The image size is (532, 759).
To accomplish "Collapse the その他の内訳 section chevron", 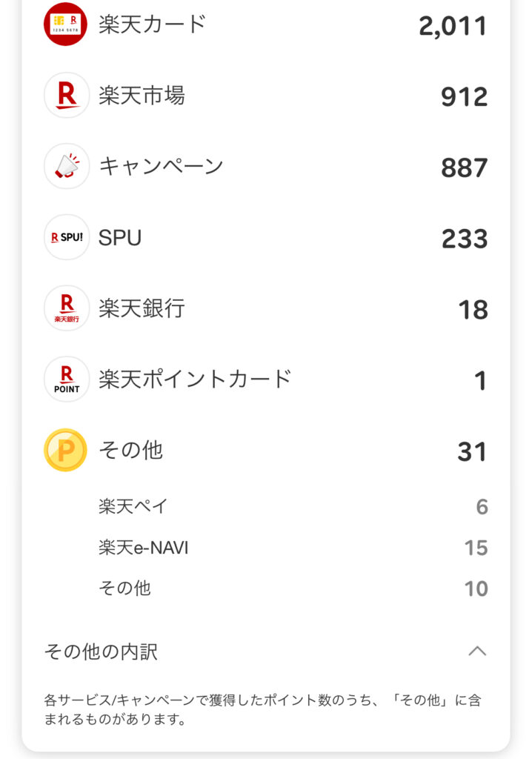I will (477, 652).
